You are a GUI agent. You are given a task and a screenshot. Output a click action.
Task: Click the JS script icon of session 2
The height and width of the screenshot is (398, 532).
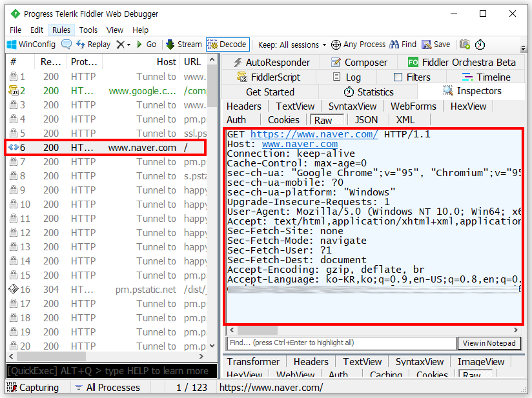coord(13,90)
